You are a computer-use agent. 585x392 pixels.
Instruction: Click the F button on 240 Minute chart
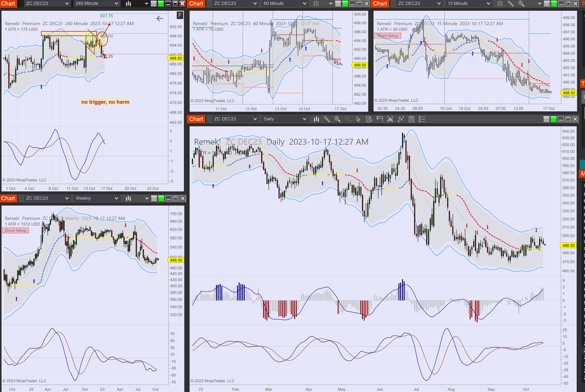tap(179, 15)
